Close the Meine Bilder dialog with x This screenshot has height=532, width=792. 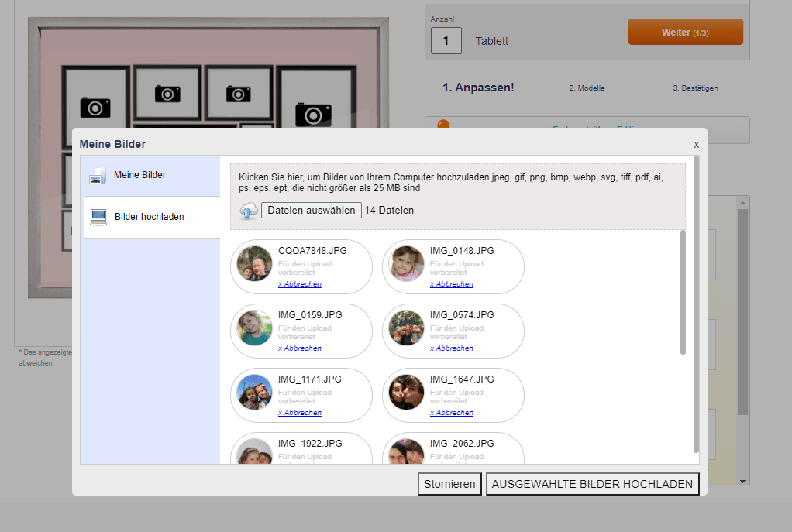tap(696, 144)
